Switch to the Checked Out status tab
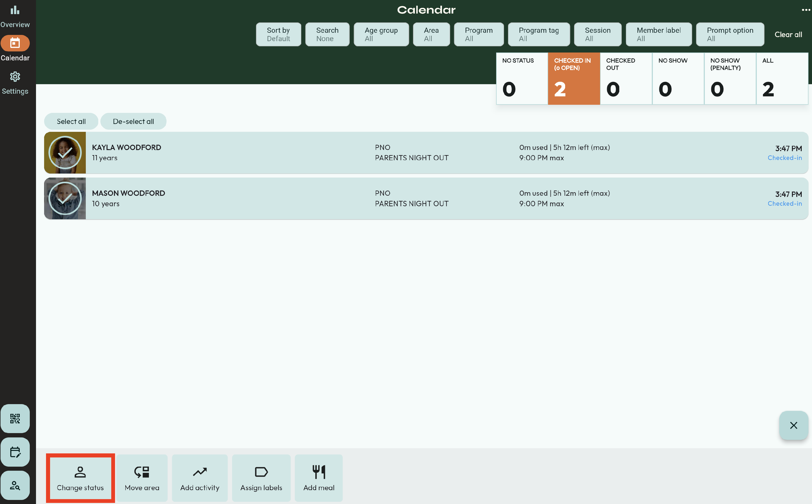 626,79
